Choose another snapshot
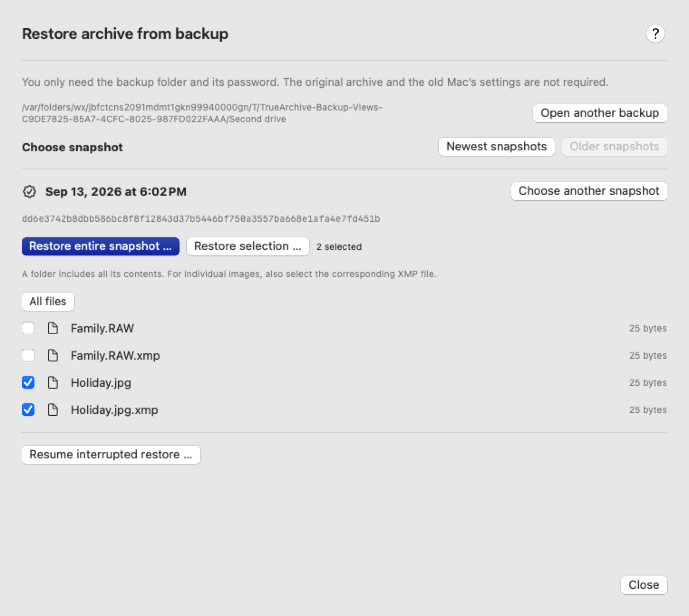The height and width of the screenshot is (616, 689). click(x=589, y=191)
